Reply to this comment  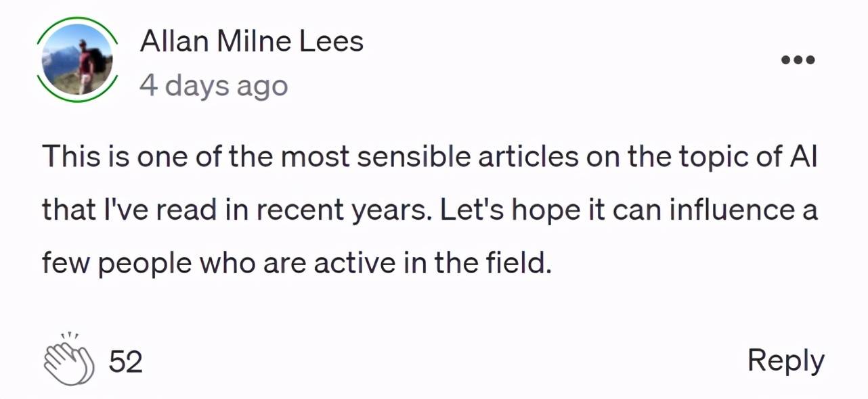coord(786,362)
